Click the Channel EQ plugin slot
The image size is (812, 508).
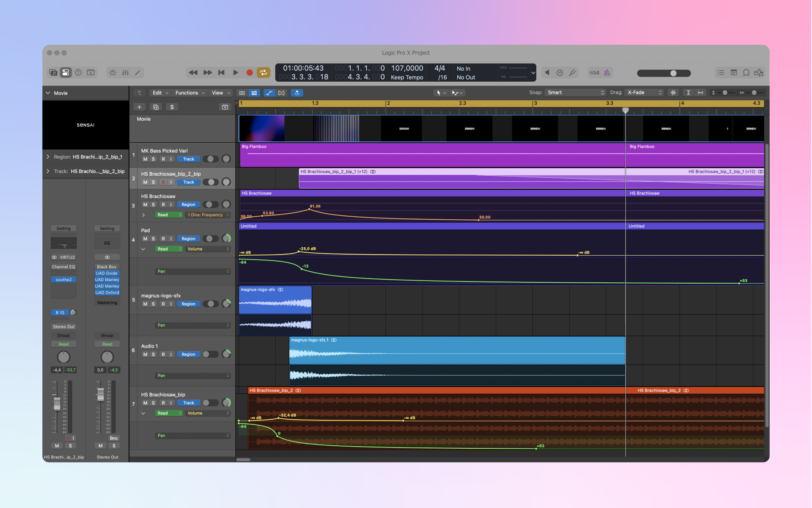(x=63, y=267)
